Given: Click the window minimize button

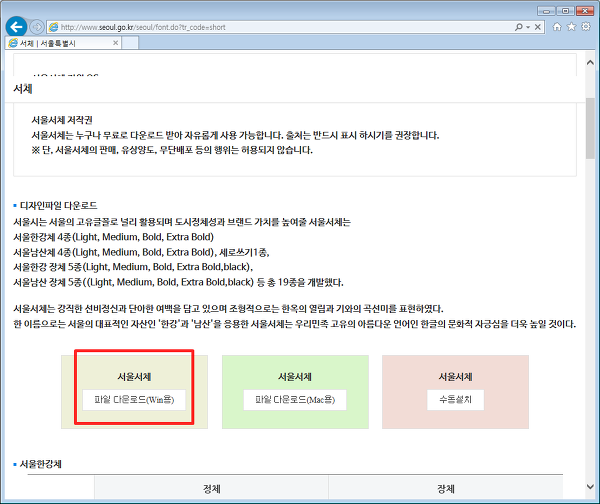Looking at the screenshot, I should click(x=546, y=11).
